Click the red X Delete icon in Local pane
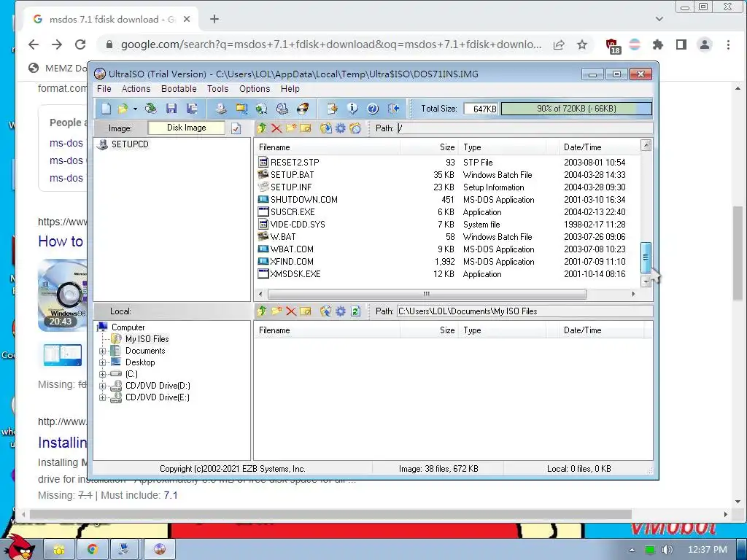The width and height of the screenshot is (747, 560). [291, 311]
